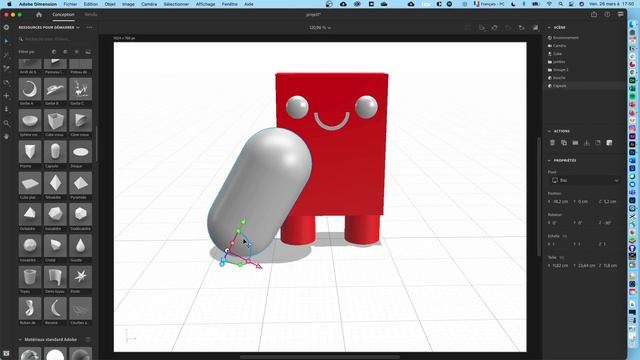This screenshot has height=360, width=640.
Task: Collapse Matériaux standard Adobe section
Action: [20, 340]
